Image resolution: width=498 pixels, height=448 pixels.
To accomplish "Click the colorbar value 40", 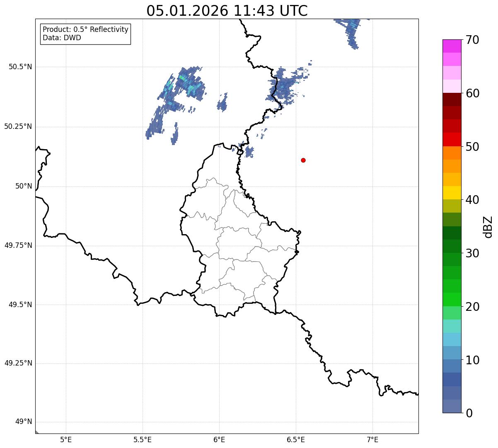I will coord(472,200).
